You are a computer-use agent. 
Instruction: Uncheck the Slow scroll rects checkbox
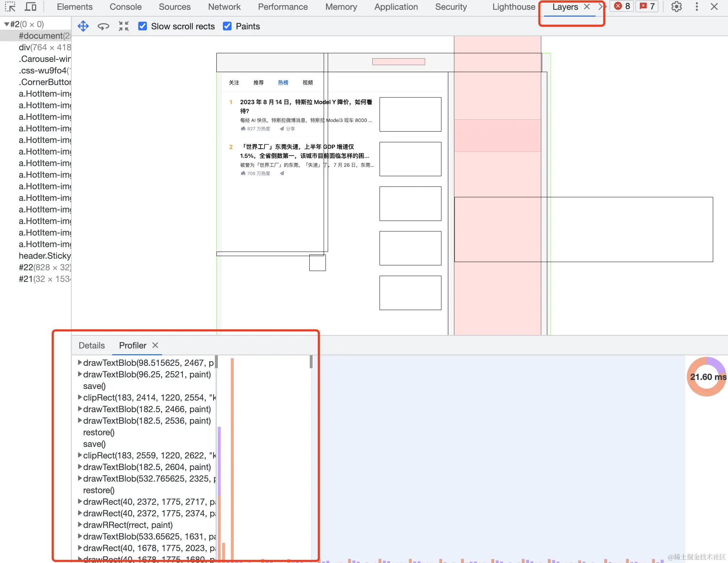point(143,26)
